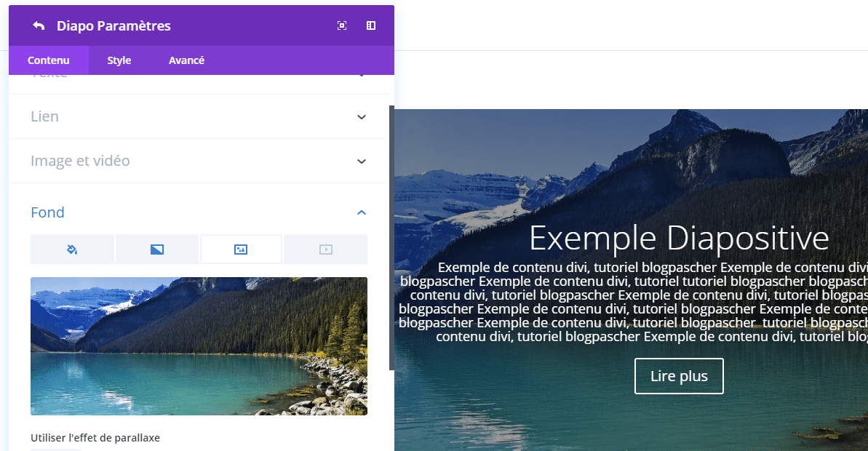Select the background image tab icon

(x=241, y=250)
